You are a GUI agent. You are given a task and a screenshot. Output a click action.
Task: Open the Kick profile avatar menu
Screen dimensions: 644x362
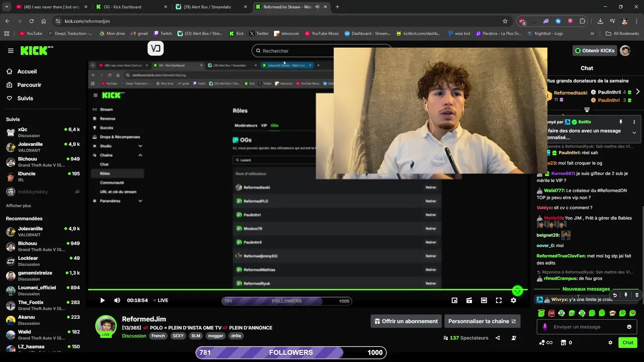[x=625, y=50]
